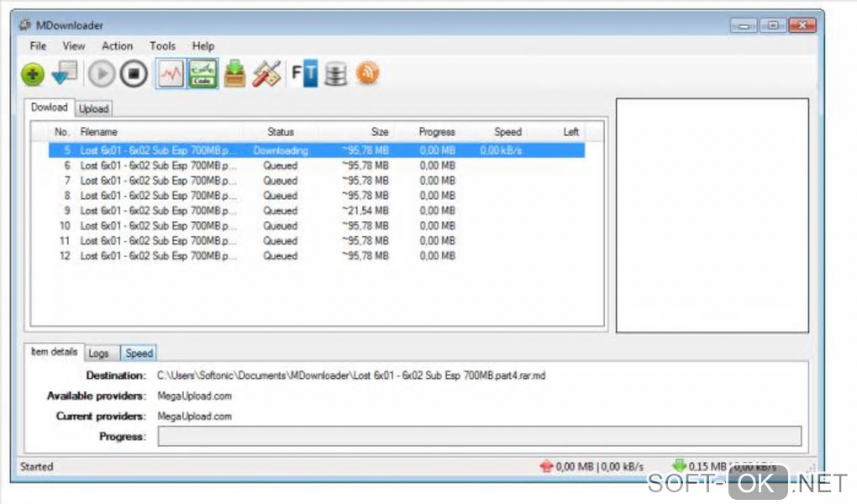Screen dimensions: 857x504
Task: Click the Current providers MegaUpload.com value
Action: (195, 416)
